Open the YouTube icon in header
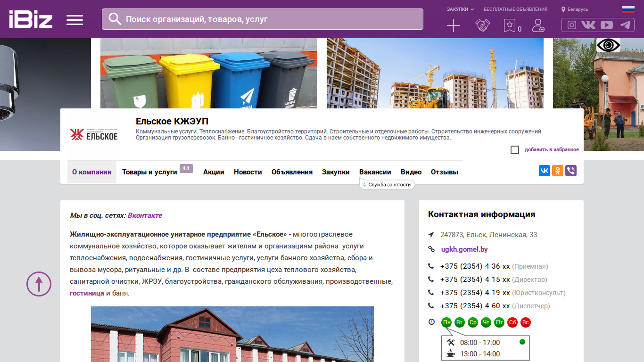The image size is (644, 362). [607, 25]
